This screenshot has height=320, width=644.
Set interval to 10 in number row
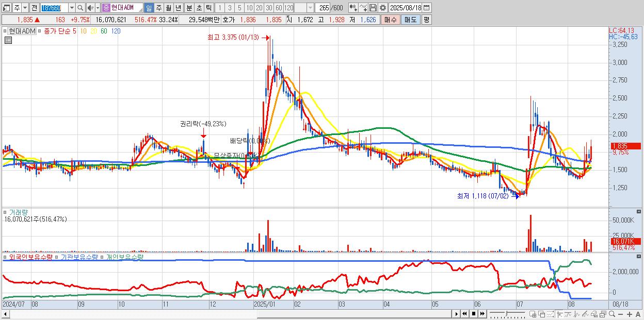coord(249,8)
